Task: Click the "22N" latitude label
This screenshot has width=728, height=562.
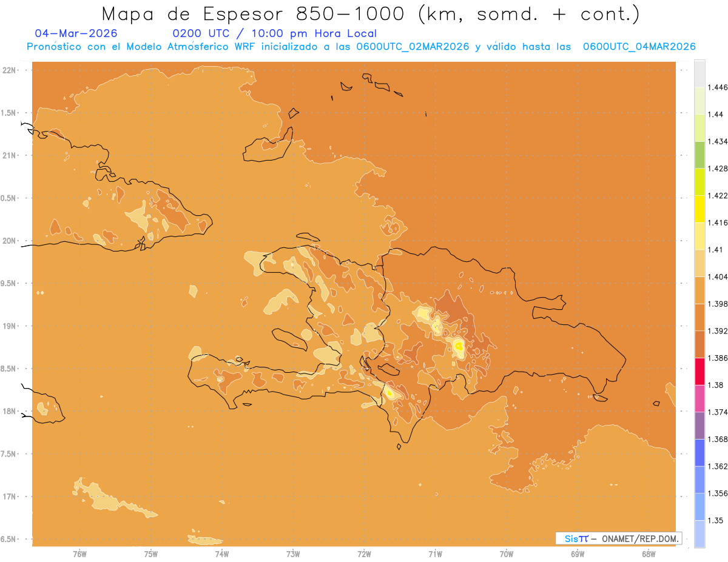Action: (x=8, y=70)
